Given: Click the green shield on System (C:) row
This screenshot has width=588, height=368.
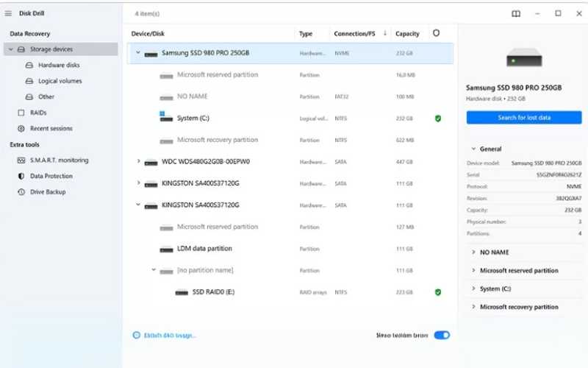Looking at the screenshot, I should point(437,118).
